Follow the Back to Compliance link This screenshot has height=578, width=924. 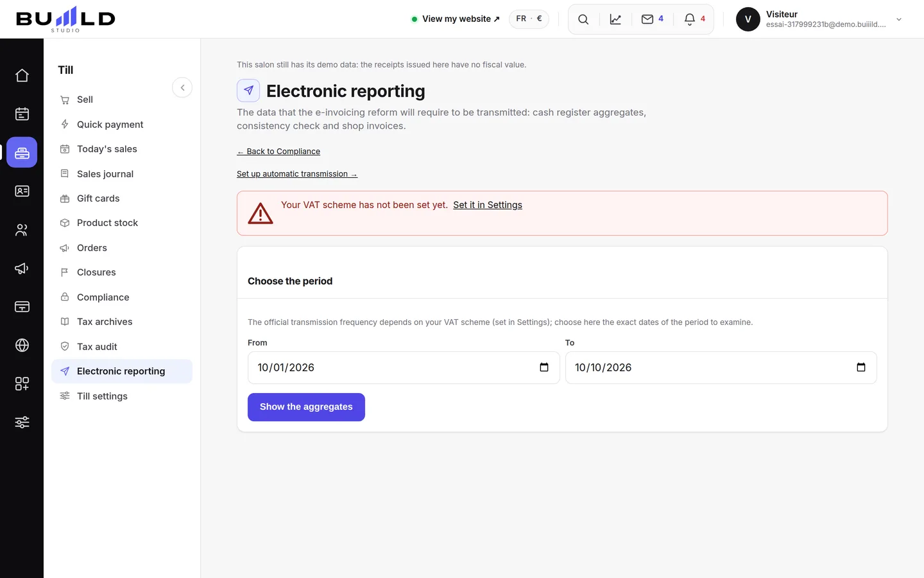278,152
